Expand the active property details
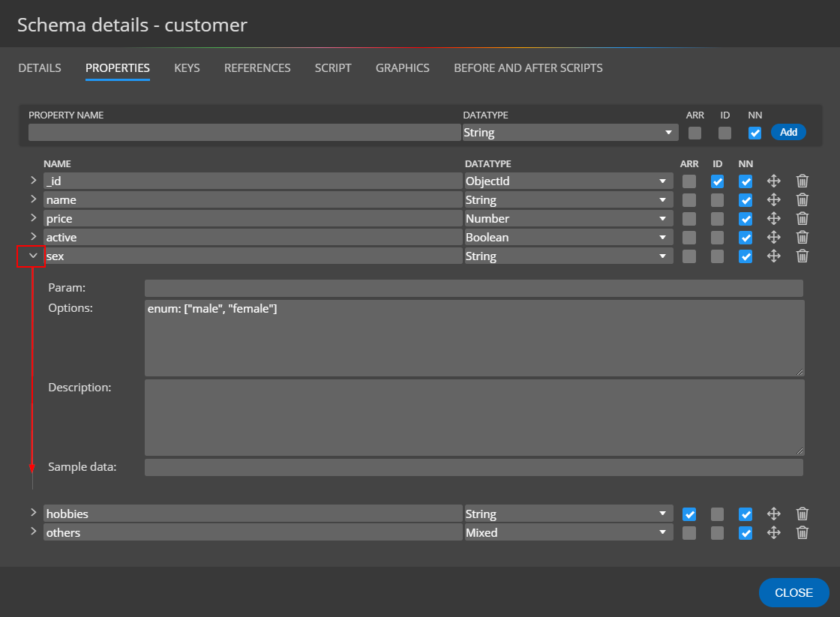Screen dimensions: 840x617 click(x=33, y=237)
